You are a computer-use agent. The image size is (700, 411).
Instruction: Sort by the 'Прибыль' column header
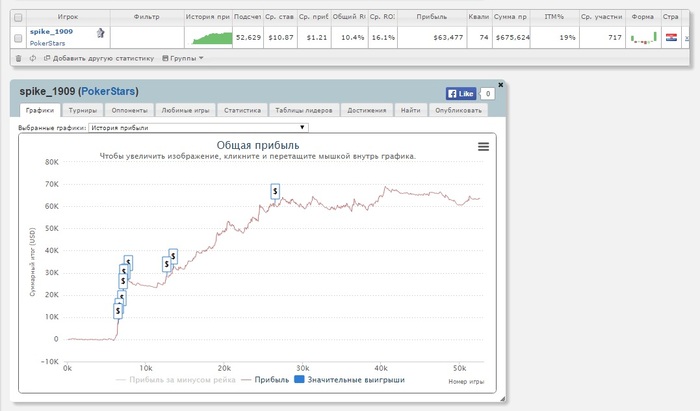[x=432, y=17]
